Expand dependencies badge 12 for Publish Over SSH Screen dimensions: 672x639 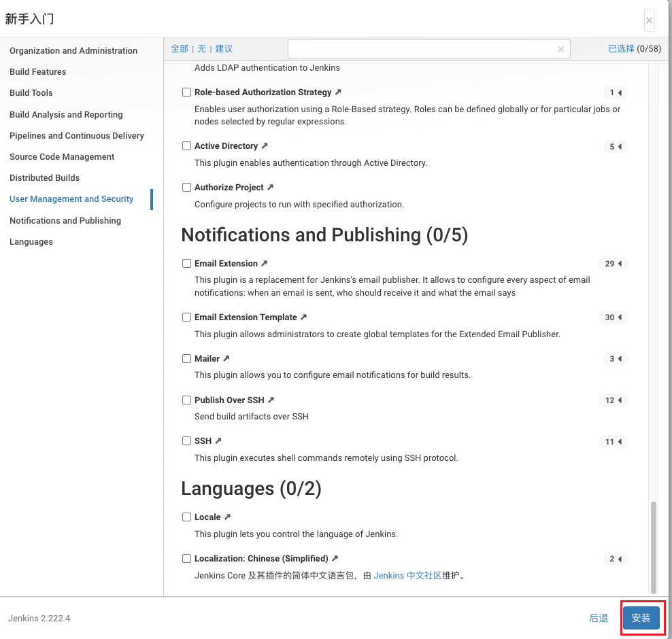[x=614, y=400]
